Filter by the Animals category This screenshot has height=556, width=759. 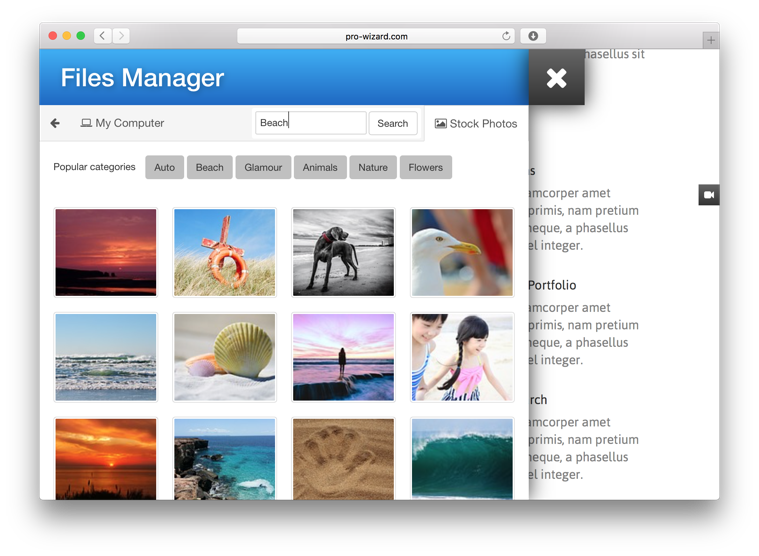(320, 167)
